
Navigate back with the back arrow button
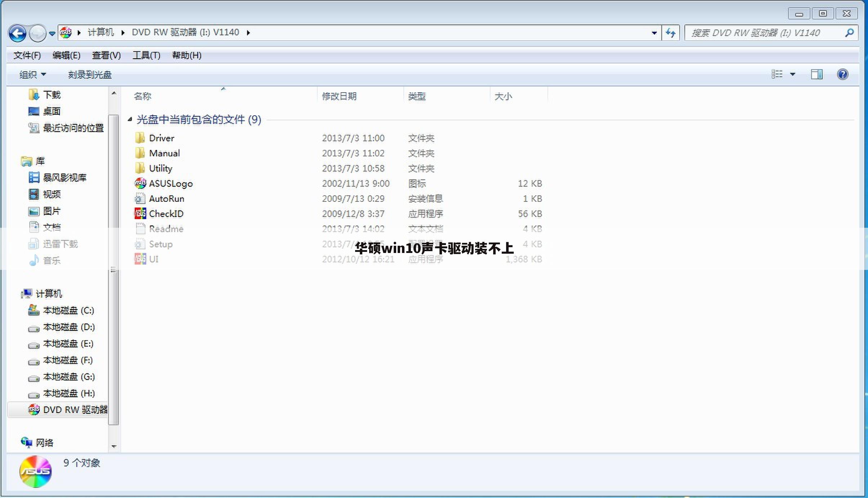click(17, 33)
